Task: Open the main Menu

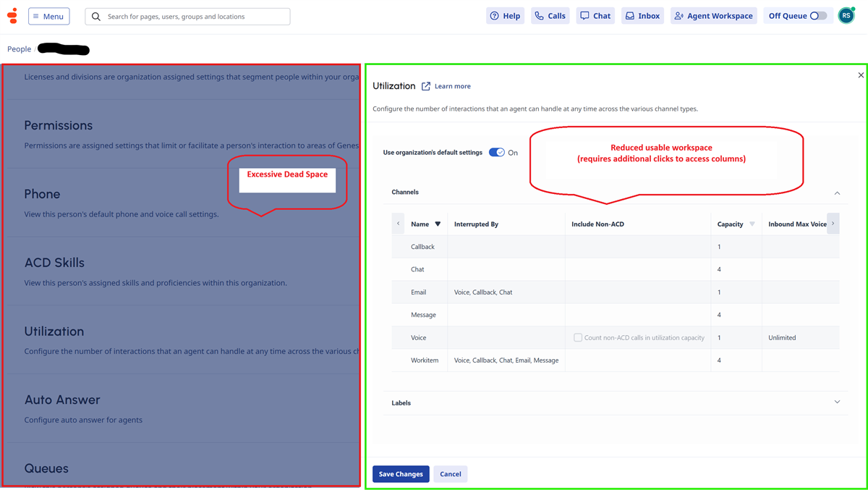Action: (x=49, y=16)
